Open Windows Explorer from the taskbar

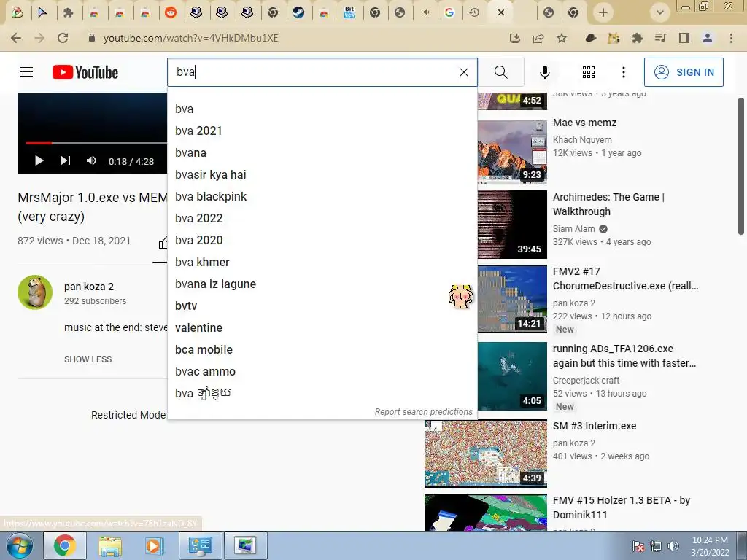pos(110,545)
